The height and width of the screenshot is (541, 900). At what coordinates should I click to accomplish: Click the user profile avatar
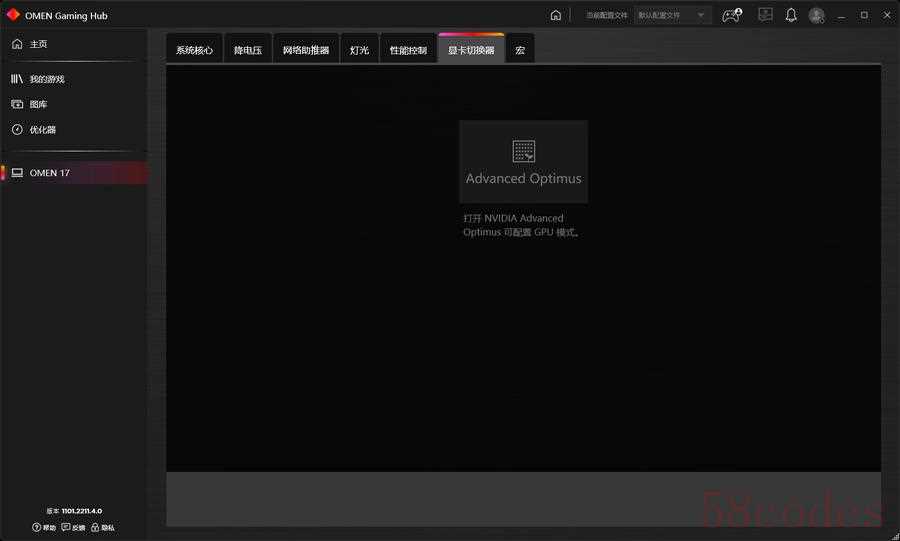click(x=816, y=15)
